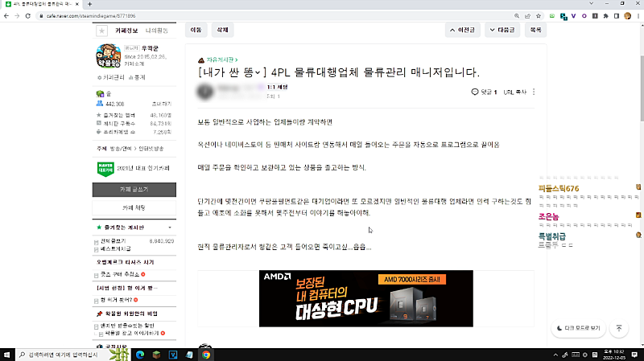Open Chrome from the Windows taskbar
Image resolution: width=644 pixels, height=361 pixels.
point(206,354)
